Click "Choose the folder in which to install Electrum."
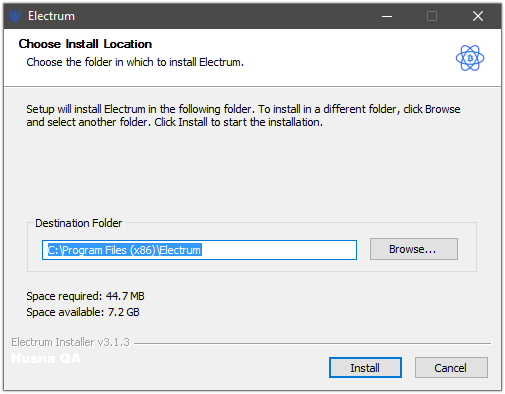Screen dimensions: 505x394 point(135,62)
